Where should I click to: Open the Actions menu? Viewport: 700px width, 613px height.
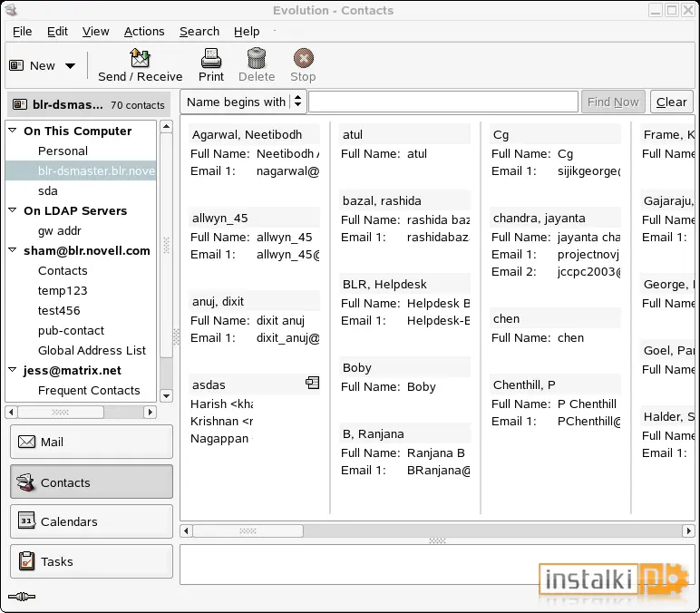[144, 31]
